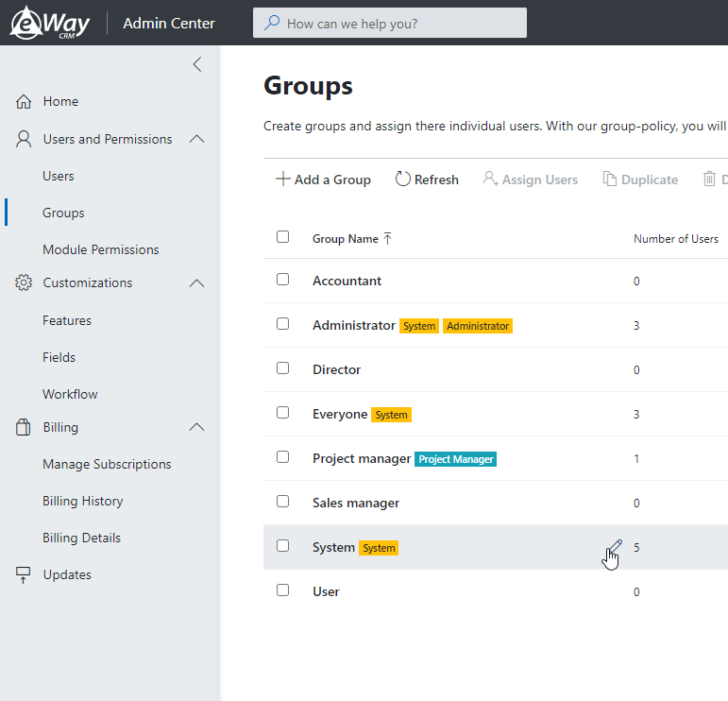Open the Sales manager group name

tap(356, 504)
